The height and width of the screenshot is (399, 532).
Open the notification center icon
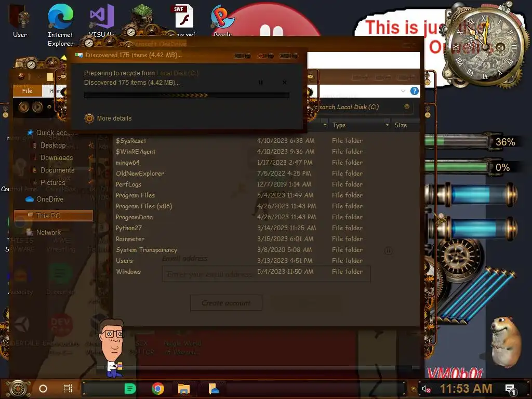pos(511,389)
